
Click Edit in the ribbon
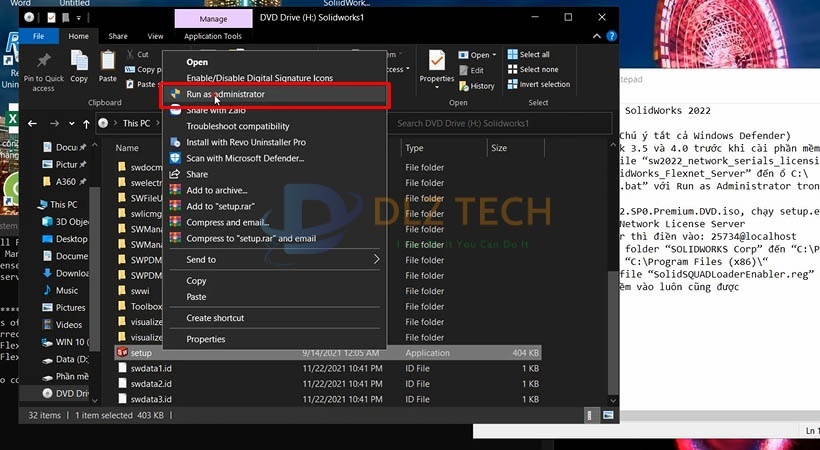471,70
